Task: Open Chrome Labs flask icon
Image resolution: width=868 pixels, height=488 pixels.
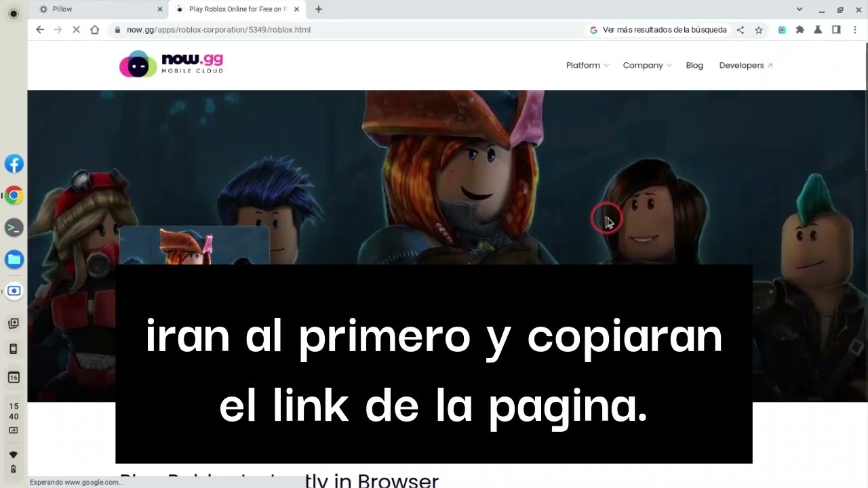Action: point(818,30)
